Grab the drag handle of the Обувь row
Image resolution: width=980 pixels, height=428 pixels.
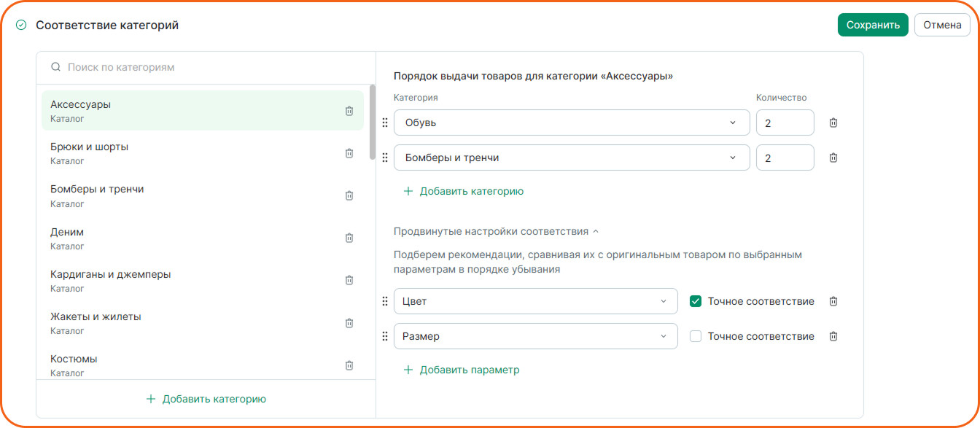point(385,122)
